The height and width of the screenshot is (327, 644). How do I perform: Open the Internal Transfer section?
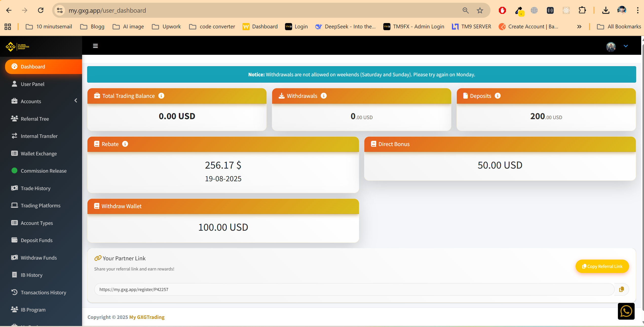(39, 136)
